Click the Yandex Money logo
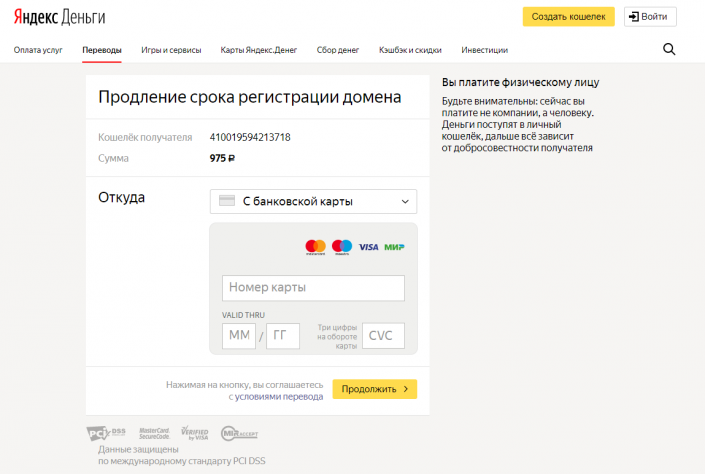The height and width of the screenshot is (474, 705). (x=59, y=17)
